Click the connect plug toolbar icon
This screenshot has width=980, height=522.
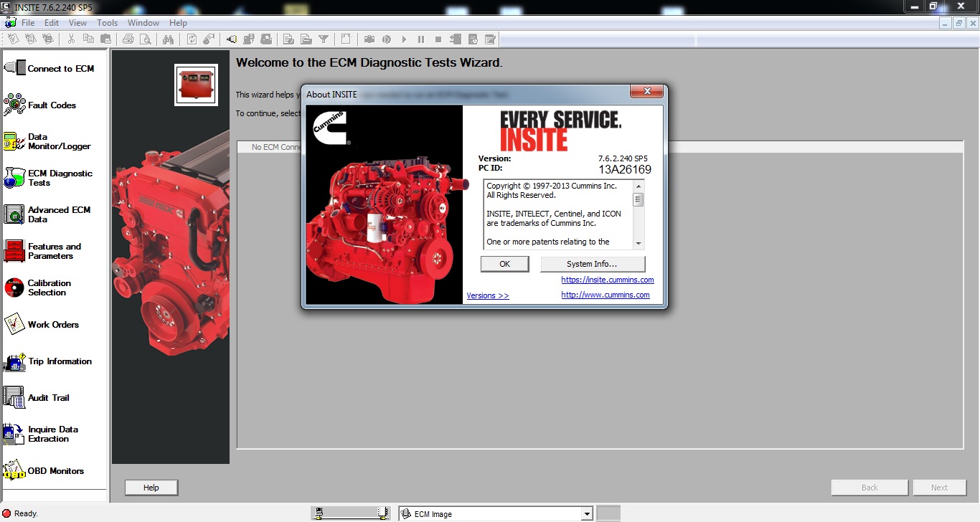pyautogui.click(x=232, y=39)
